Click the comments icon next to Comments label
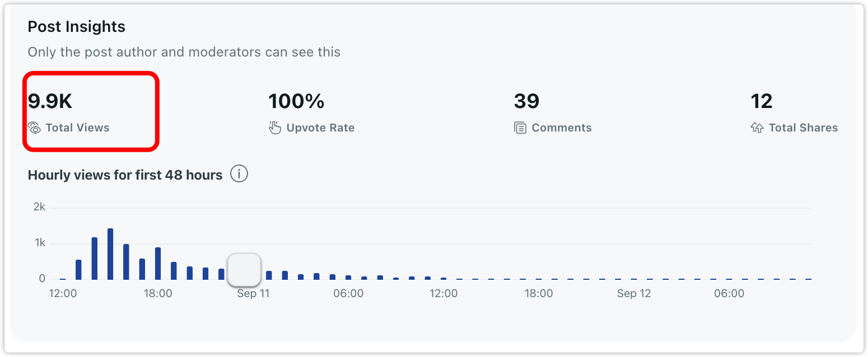Image resolution: width=868 pixels, height=357 pixels. pyautogui.click(x=520, y=128)
